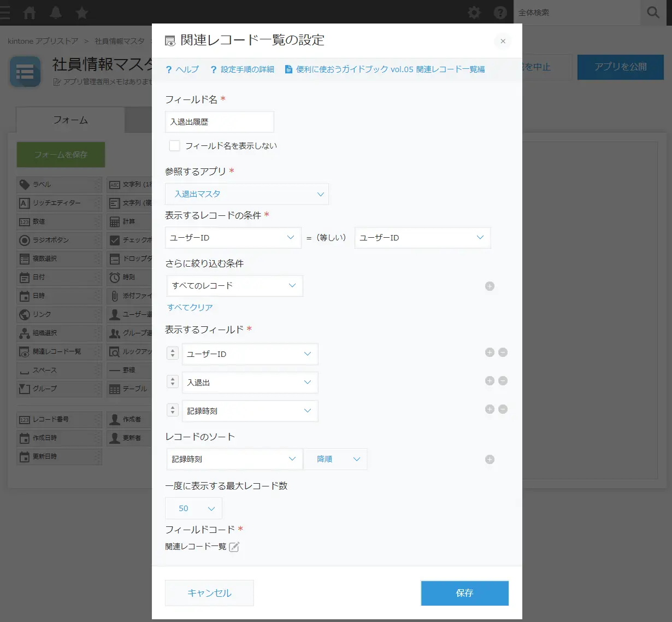The image size is (672, 622).
Task: Add a field after the ユーザーID row
Action: [x=490, y=353]
